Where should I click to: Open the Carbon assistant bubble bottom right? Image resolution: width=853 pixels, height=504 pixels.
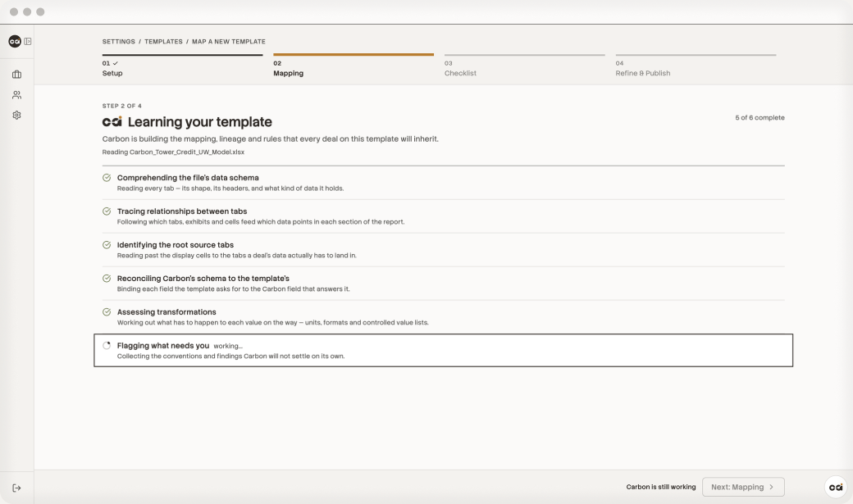point(836,487)
